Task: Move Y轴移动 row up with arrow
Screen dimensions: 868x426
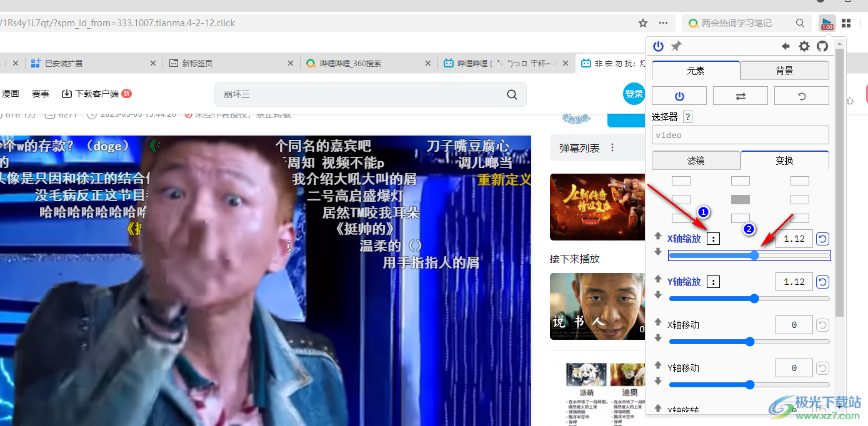Action: 657,365
